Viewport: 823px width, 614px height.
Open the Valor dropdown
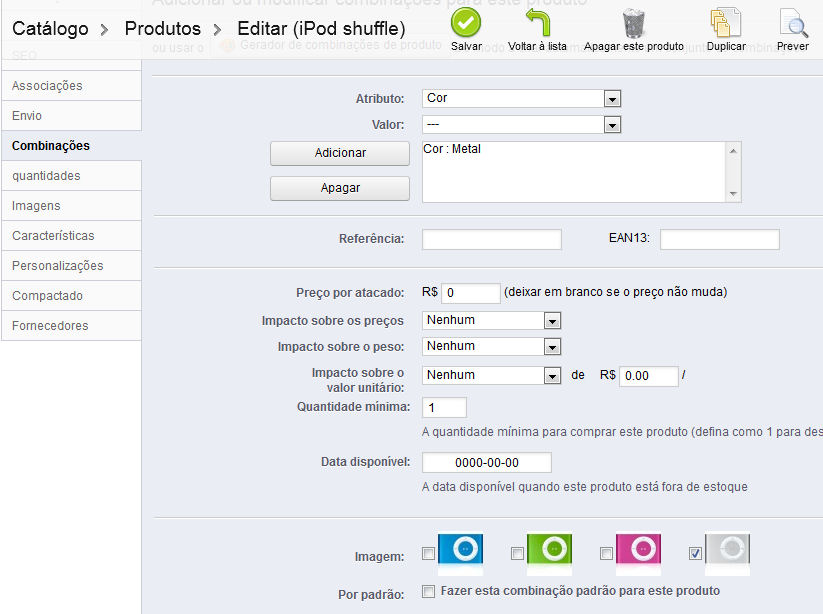click(x=521, y=124)
